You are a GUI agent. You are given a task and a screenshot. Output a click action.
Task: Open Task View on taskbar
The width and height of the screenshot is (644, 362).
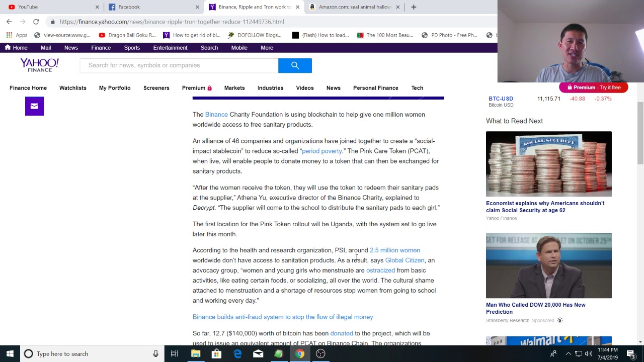pos(174,354)
